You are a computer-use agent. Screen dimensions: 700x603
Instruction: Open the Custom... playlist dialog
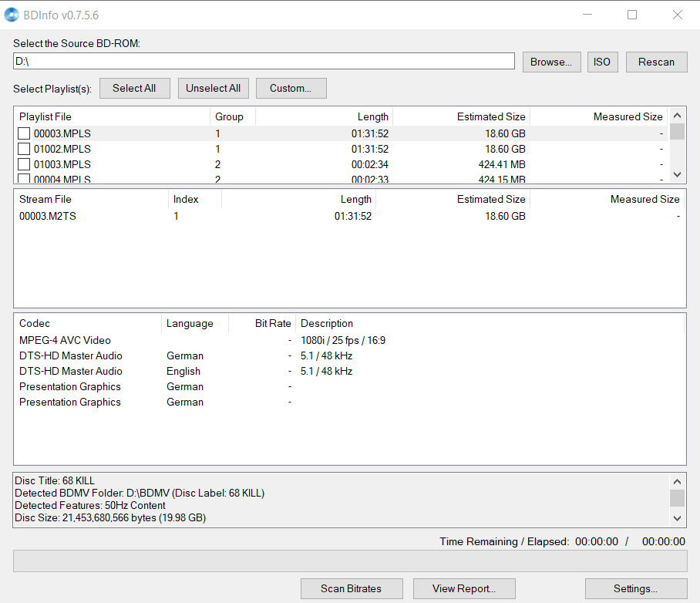coord(291,88)
